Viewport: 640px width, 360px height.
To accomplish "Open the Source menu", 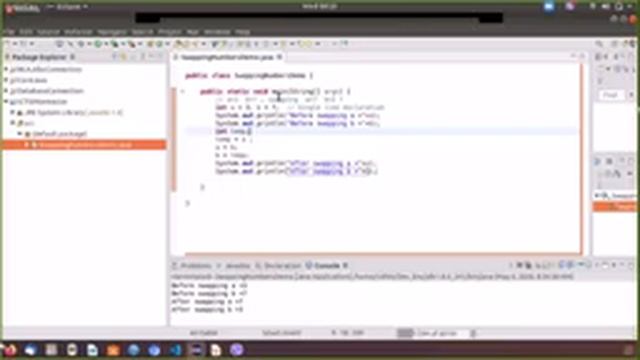I will 48,32.
